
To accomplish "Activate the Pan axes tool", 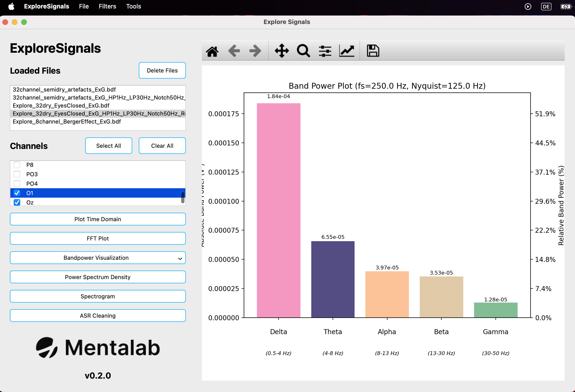I will point(282,51).
